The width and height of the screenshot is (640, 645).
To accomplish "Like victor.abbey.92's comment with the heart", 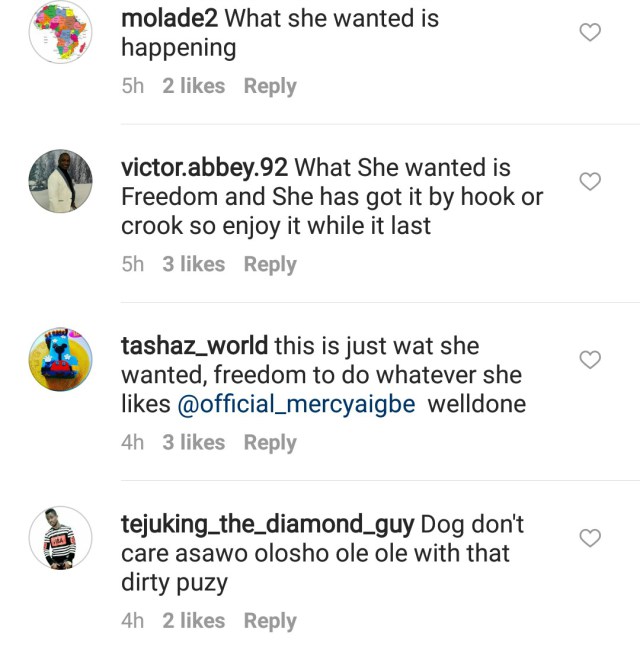I will [591, 181].
